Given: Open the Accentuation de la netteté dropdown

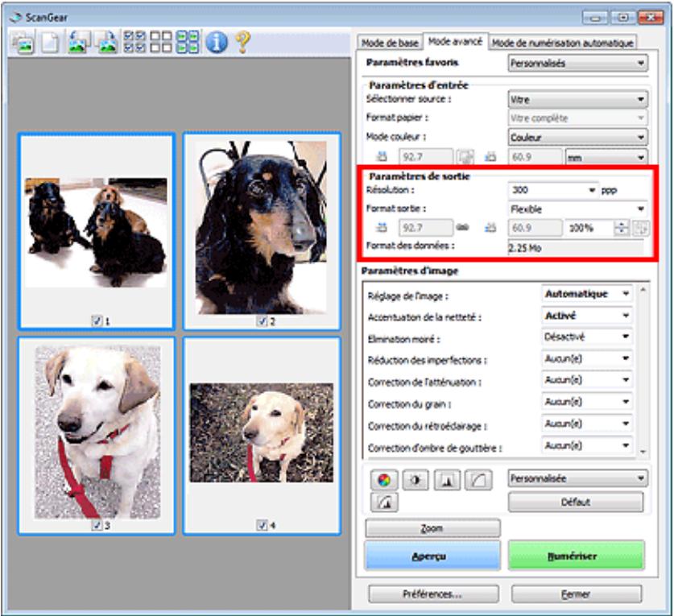Looking at the screenshot, I should 586,316.
